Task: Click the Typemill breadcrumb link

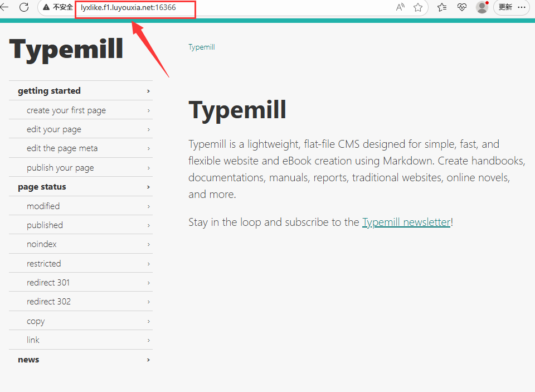Action: coord(202,47)
